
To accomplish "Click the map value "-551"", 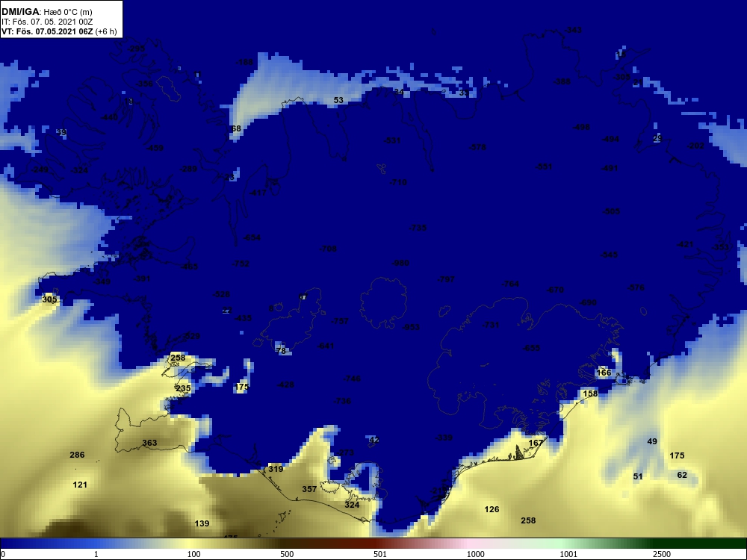I will coord(544,167).
